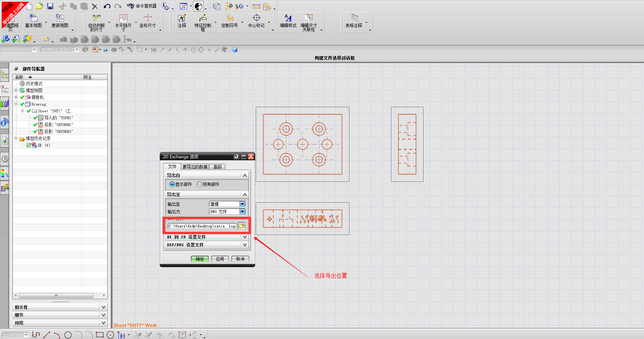The image size is (644, 339).
Task: Switch to the 要导出的数据 tab
Action: [195, 167]
